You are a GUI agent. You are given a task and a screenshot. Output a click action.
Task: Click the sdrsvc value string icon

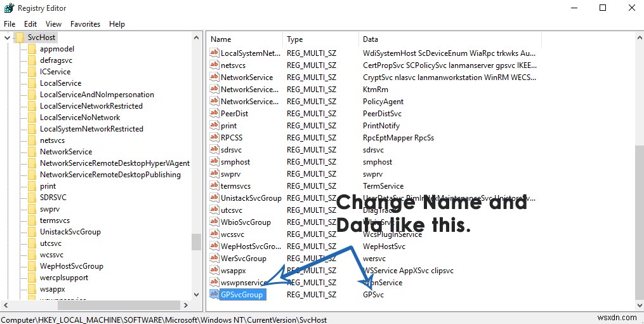tap(214, 150)
